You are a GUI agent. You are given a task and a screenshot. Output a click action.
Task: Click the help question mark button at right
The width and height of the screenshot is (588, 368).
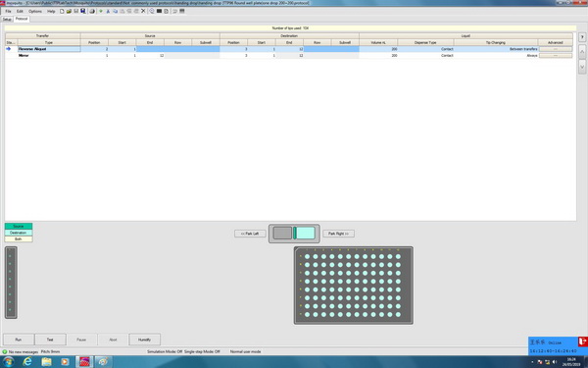(x=582, y=37)
